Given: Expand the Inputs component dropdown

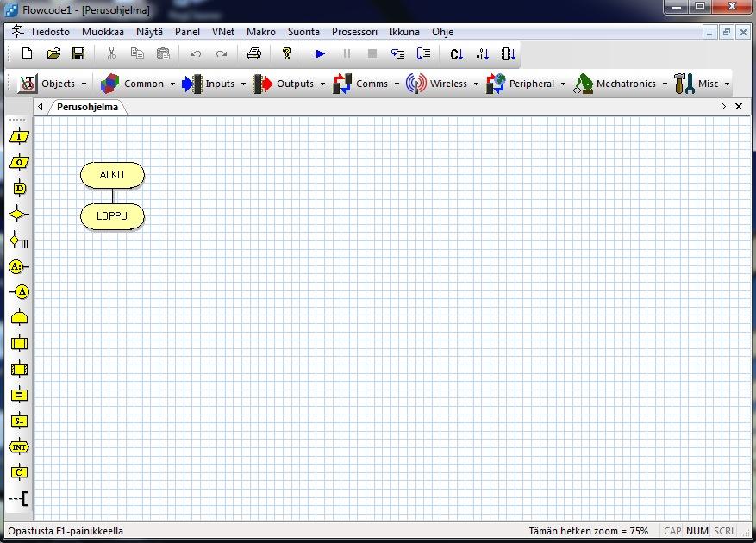Looking at the screenshot, I should point(243,84).
